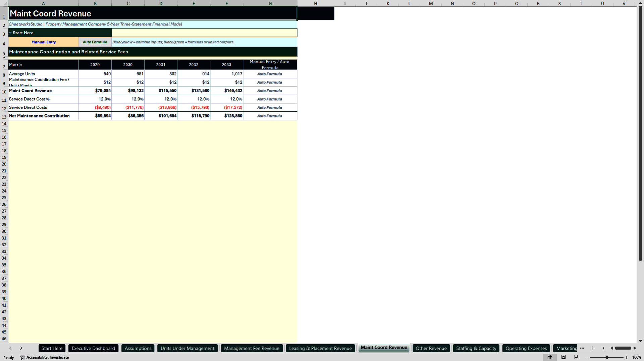
Task: Click the Accessibility Investigate status icon
Action: click(45, 357)
